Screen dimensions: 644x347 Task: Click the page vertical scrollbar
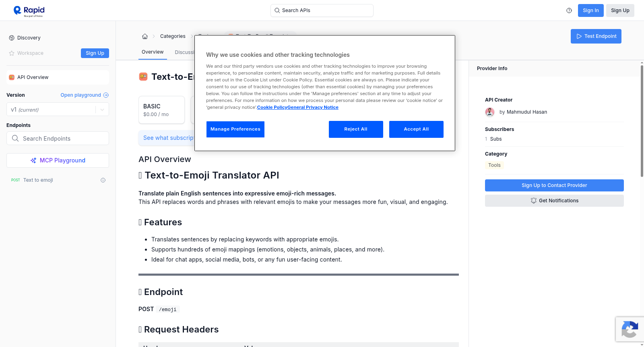pos(642,121)
